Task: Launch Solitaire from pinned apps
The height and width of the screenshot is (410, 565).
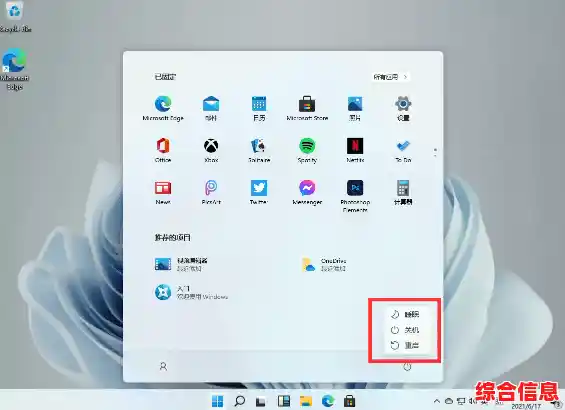Action: pos(259,150)
